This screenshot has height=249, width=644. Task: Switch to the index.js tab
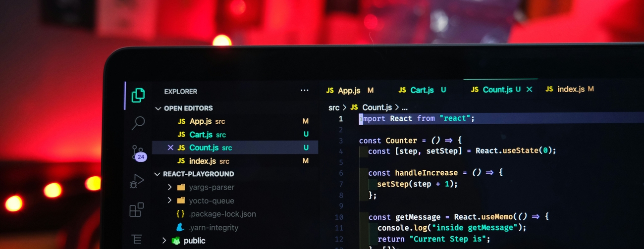tap(570, 89)
